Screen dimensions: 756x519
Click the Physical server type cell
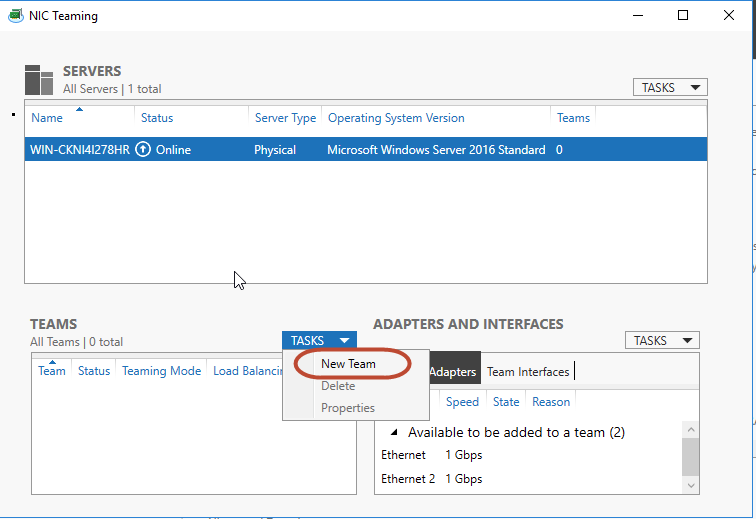pyautogui.click(x=275, y=150)
